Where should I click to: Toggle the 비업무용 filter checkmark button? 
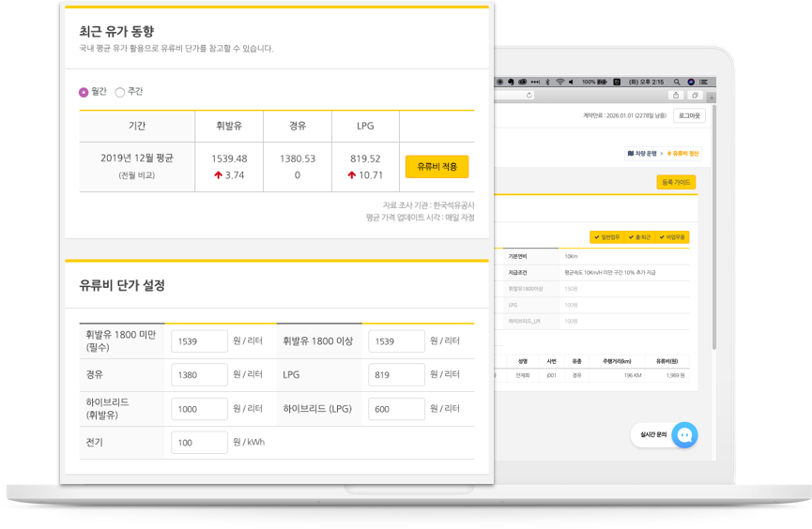point(672,237)
